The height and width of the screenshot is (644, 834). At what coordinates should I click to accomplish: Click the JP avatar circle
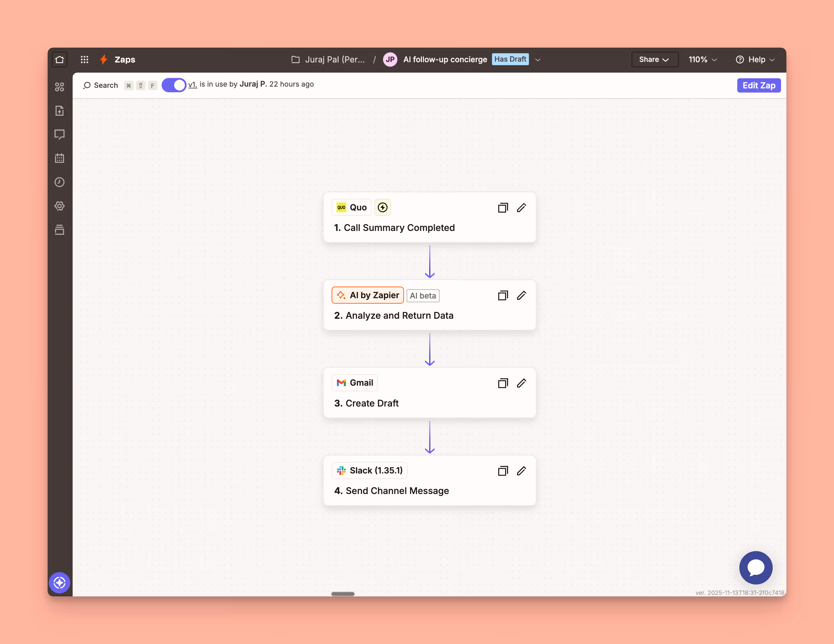point(390,60)
